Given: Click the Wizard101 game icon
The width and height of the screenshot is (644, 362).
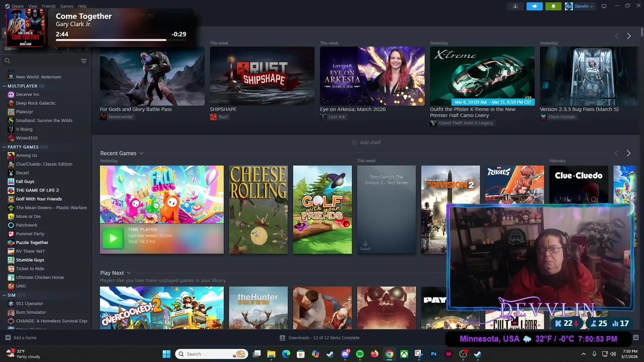Looking at the screenshot, I should coord(11,138).
